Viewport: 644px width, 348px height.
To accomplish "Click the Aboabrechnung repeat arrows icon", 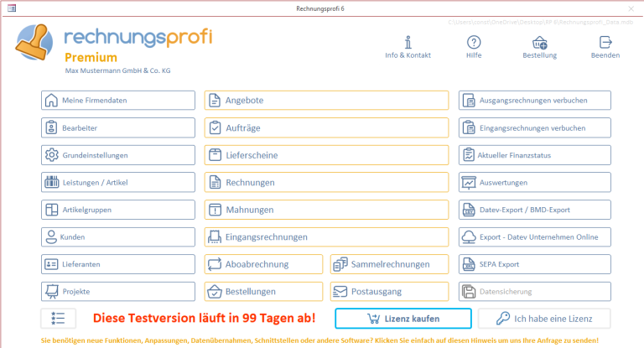I will pos(215,264).
